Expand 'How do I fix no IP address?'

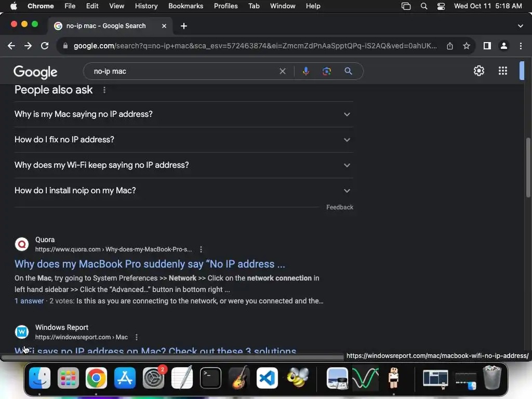pyautogui.click(x=183, y=140)
